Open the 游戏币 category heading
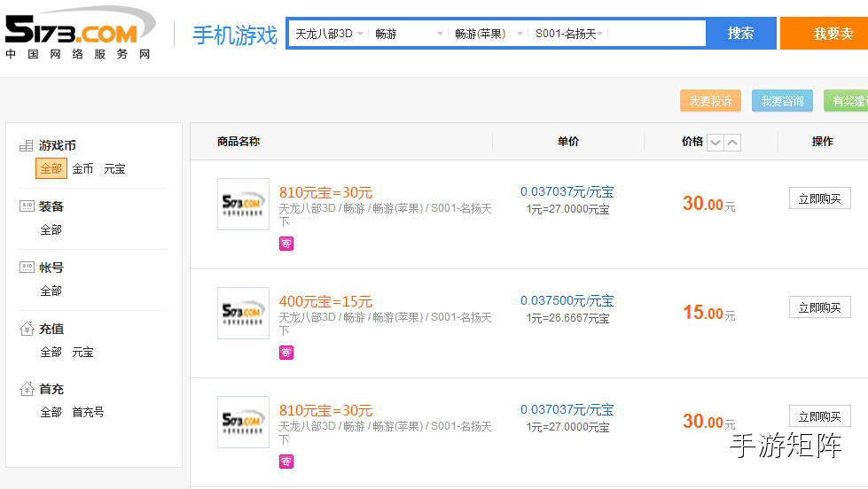Viewport: 868px width, 489px height. 58,145
